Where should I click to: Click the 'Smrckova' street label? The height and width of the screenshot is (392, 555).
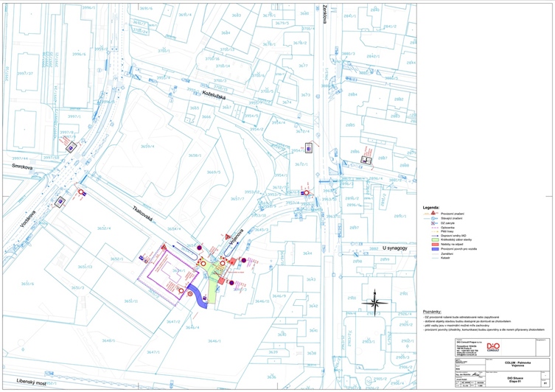22,167
